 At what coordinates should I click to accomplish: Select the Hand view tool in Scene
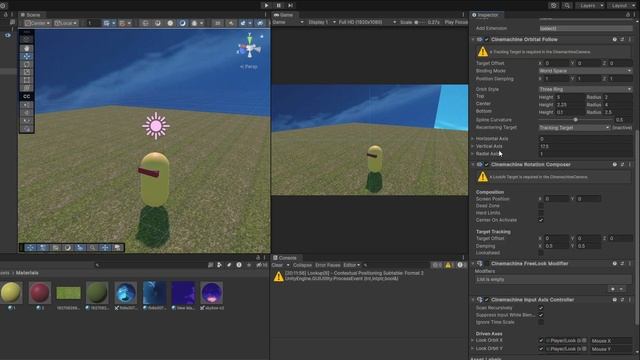coord(27,48)
